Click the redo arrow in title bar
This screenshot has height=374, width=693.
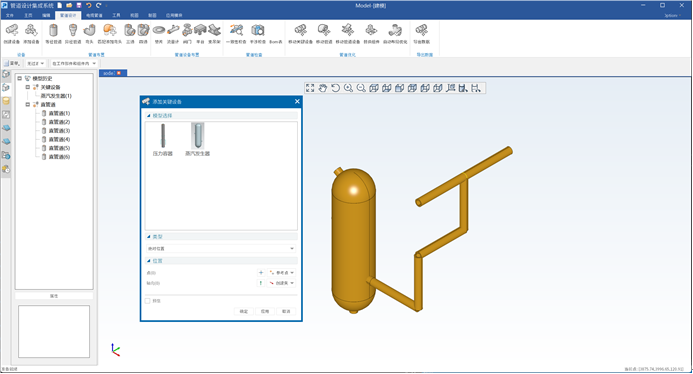[98, 5]
